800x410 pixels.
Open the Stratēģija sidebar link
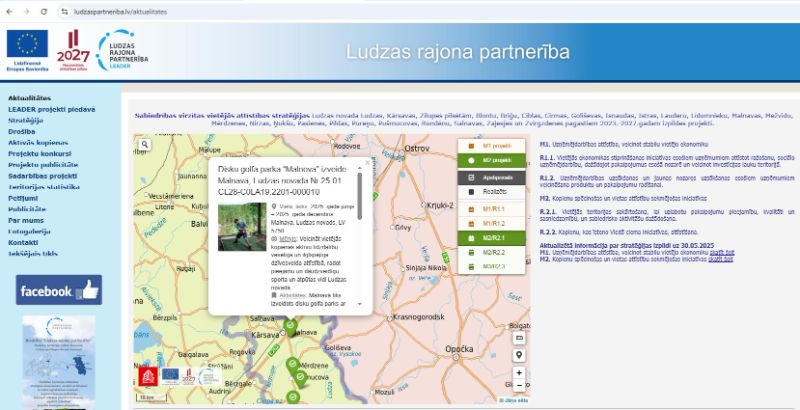[x=26, y=118]
